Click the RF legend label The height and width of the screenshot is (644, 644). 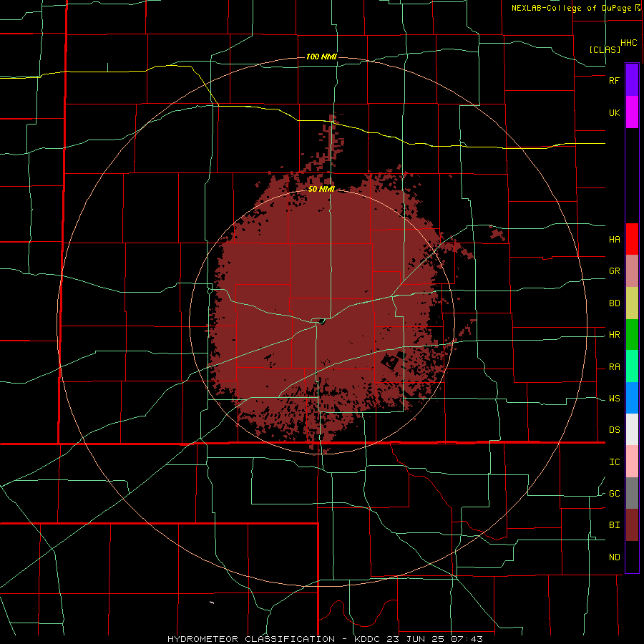(x=615, y=80)
